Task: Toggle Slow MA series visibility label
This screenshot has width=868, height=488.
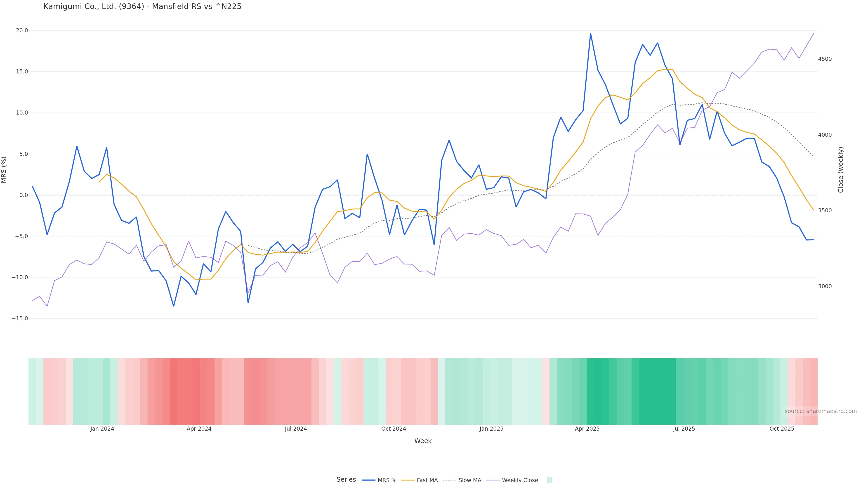Action: click(470, 480)
